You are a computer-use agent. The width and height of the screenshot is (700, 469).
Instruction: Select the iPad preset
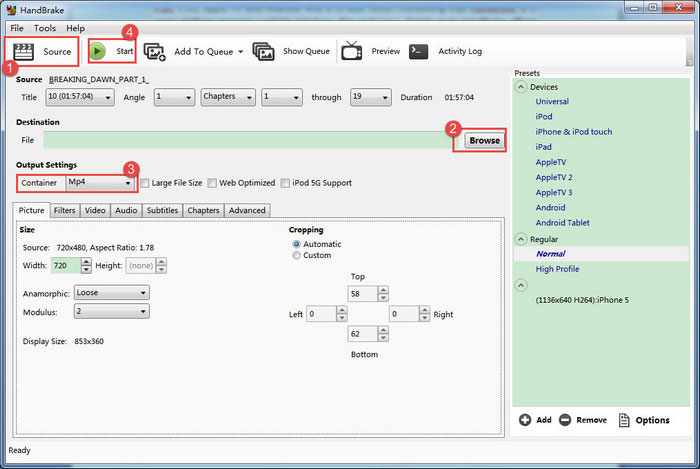tap(543, 147)
